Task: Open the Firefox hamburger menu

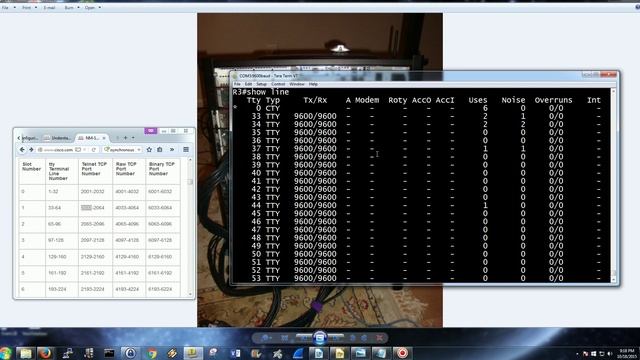Action: pyautogui.click(x=186, y=150)
